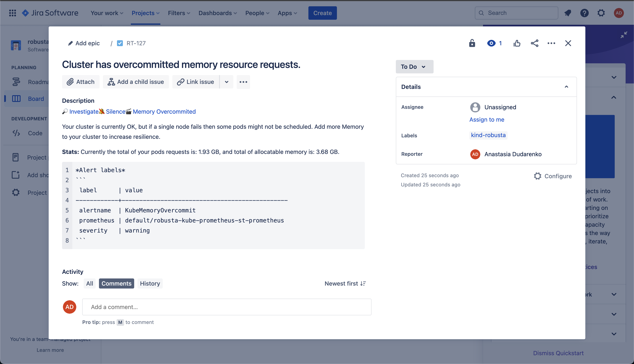
Task: Click Dismiss Quickstart link
Action: pos(558,353)
